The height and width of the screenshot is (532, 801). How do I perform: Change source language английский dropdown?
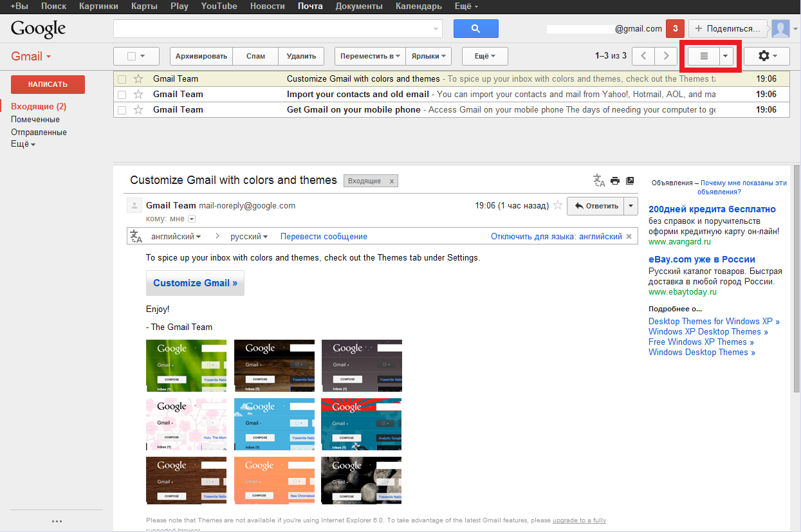(176, 237)
